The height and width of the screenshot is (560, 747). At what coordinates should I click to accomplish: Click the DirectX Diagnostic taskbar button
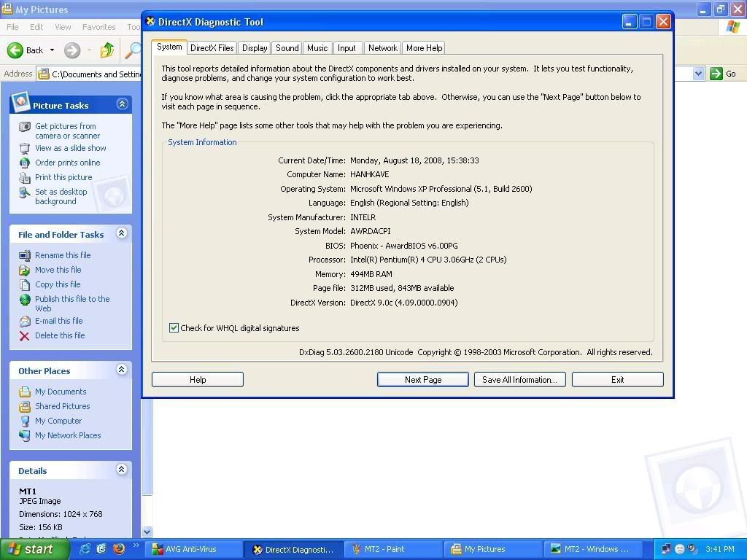[x=294, y=549]
